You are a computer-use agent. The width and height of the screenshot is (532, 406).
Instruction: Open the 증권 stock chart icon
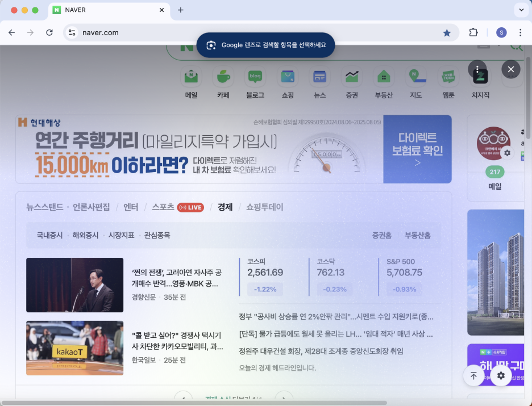[x=352, y=77]
